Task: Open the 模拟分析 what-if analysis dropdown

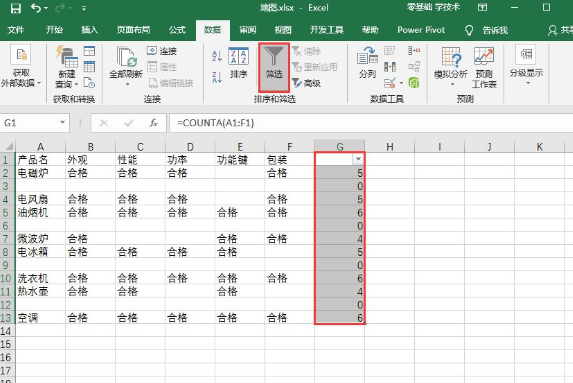Action: pos(451,67)
